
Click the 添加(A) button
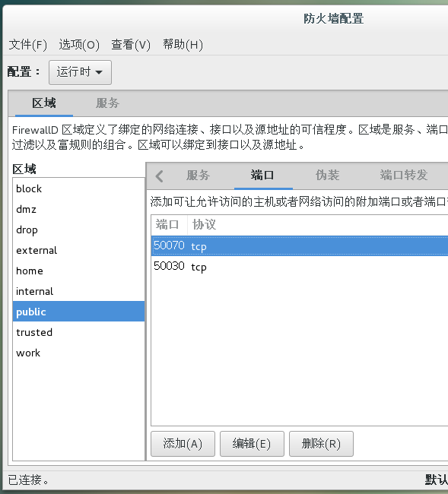[183, 444]
